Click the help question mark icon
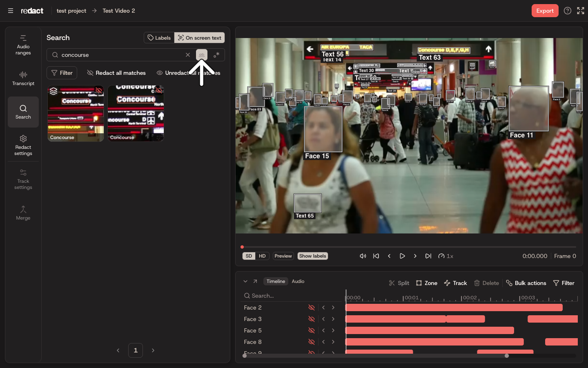Image resolution: width=588 pixels, height=368 pixels. (568, 11)
